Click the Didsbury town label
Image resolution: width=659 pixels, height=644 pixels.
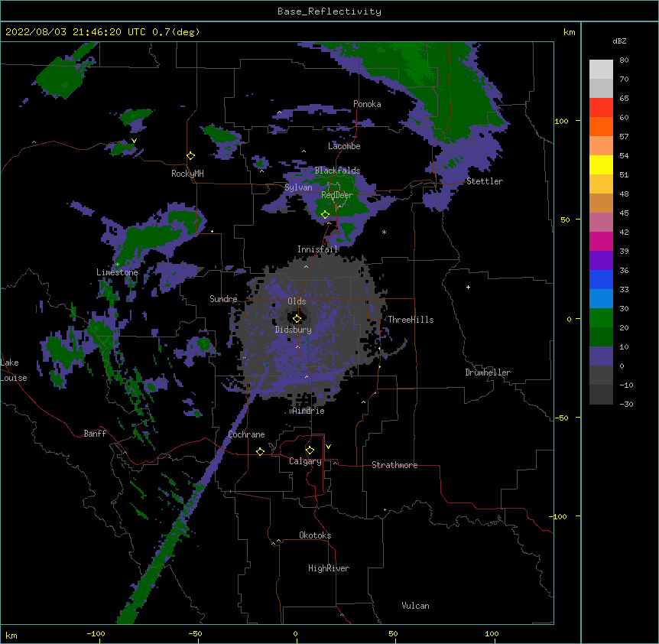(x=294, y=330)
